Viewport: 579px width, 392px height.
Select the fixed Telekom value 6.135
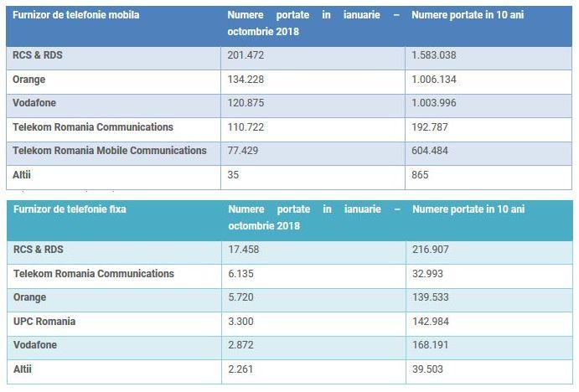[x=243, y=274]
